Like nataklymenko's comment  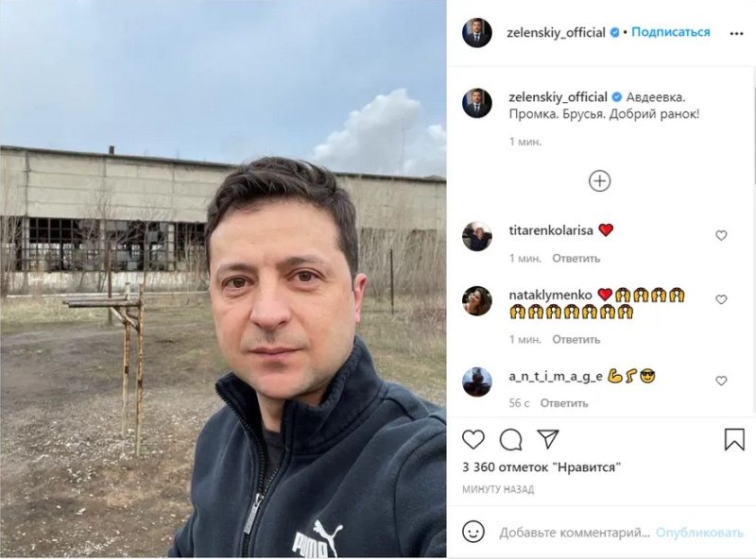[721, 299]
